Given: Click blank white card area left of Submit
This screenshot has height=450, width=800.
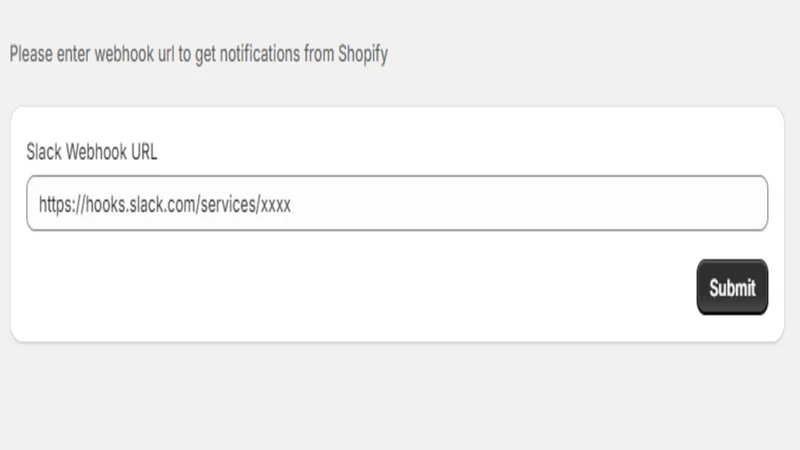Looking at the screenshot, I should [357, 287].
